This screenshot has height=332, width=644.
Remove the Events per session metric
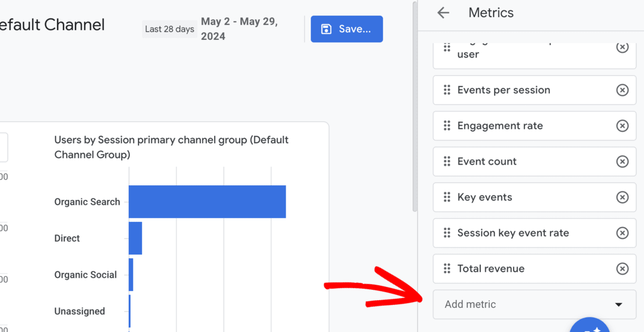tap(622, 90)
